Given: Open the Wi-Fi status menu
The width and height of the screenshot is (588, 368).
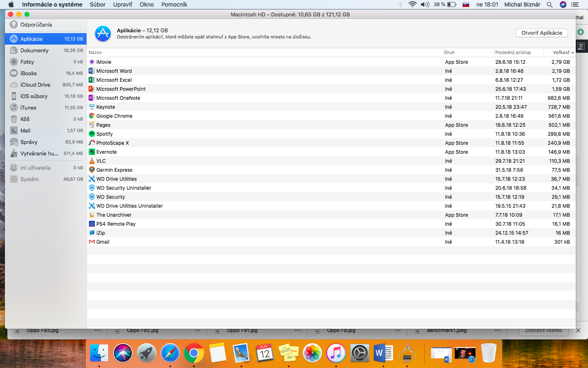Looking at the screenshot, I should click(412, 4).
